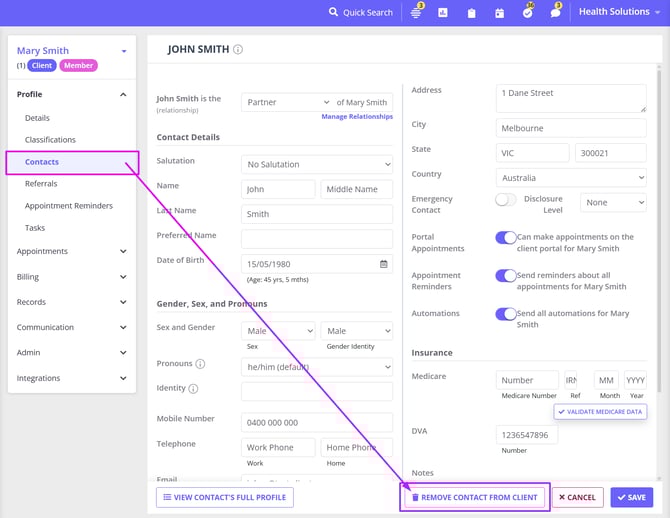Open the calendar icon in header
The image size is (670, 518).
pyautogui.click(x=499, y=13)
